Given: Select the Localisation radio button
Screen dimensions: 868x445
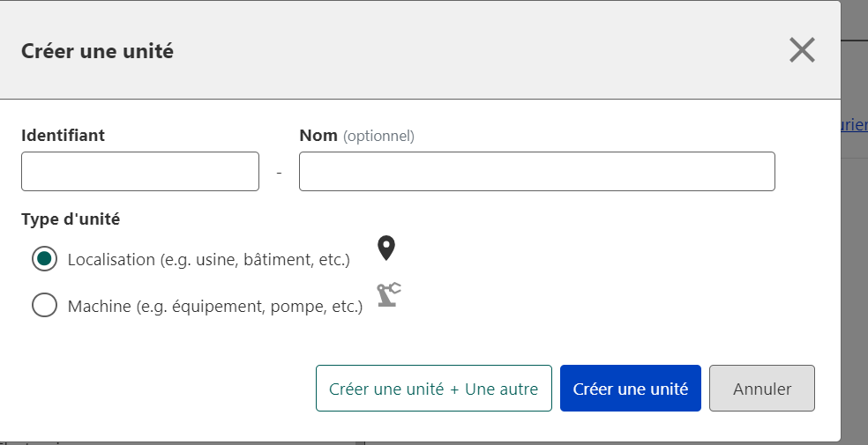Looking at the screenshot, I should (x=44, y=259).
